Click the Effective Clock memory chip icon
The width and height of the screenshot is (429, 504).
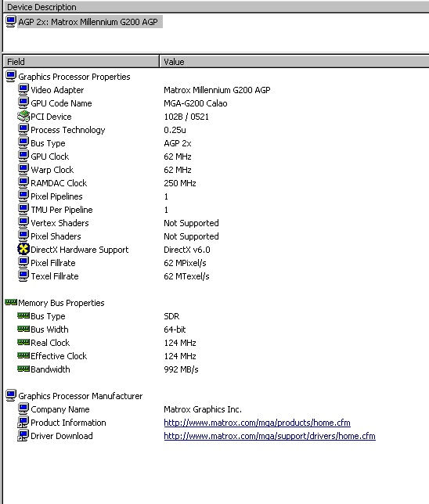tap(23, 355)
